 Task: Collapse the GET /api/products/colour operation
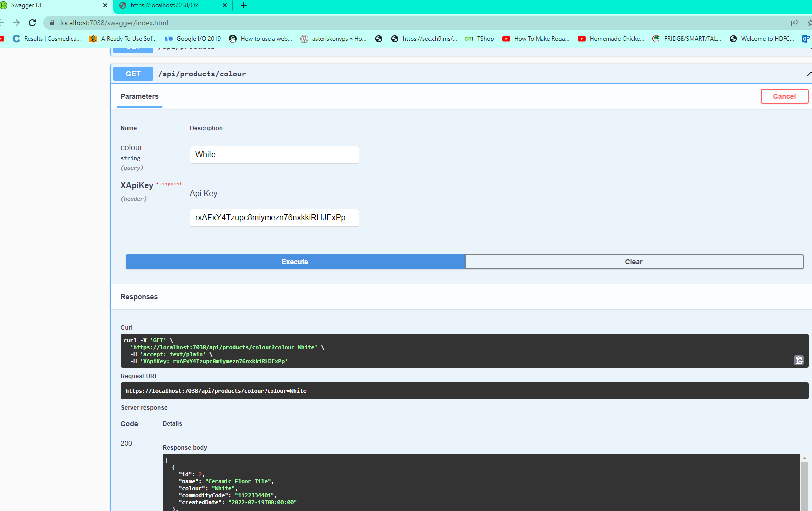tap(809, 74)
